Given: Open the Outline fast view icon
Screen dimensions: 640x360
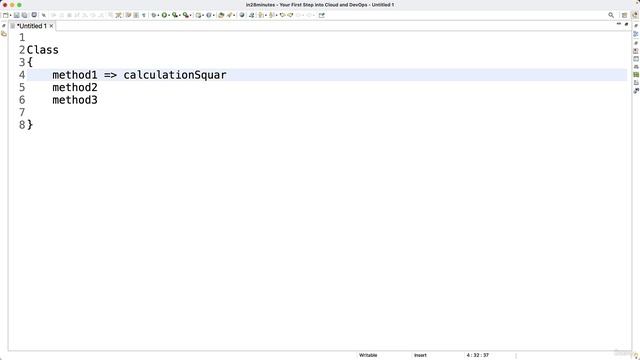Looking at the screenshot, I should coord(636,34).
